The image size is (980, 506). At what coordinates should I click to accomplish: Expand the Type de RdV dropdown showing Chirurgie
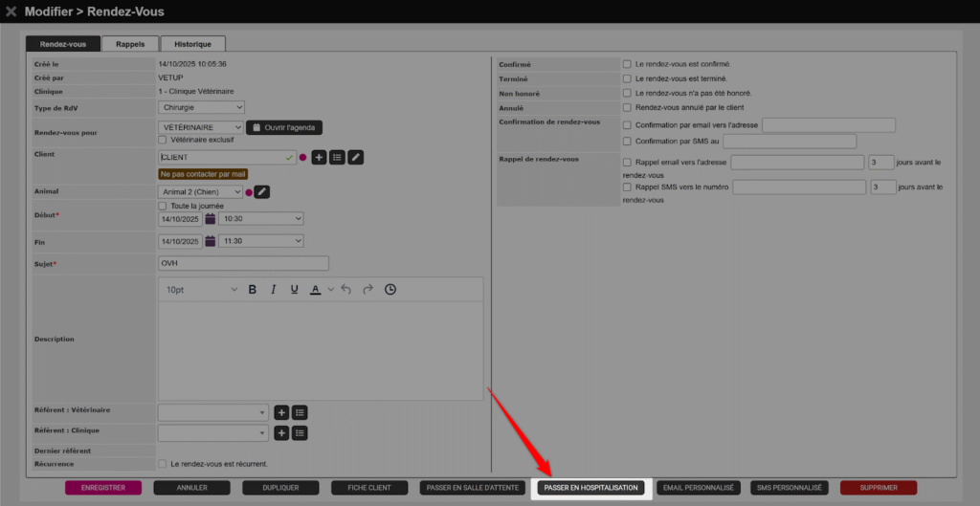click(202, 107)
